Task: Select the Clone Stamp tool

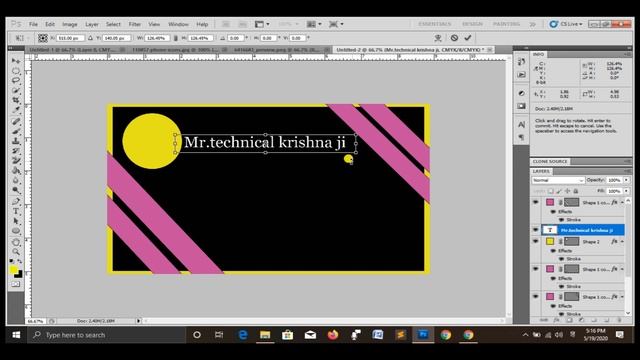Action: 16,141
